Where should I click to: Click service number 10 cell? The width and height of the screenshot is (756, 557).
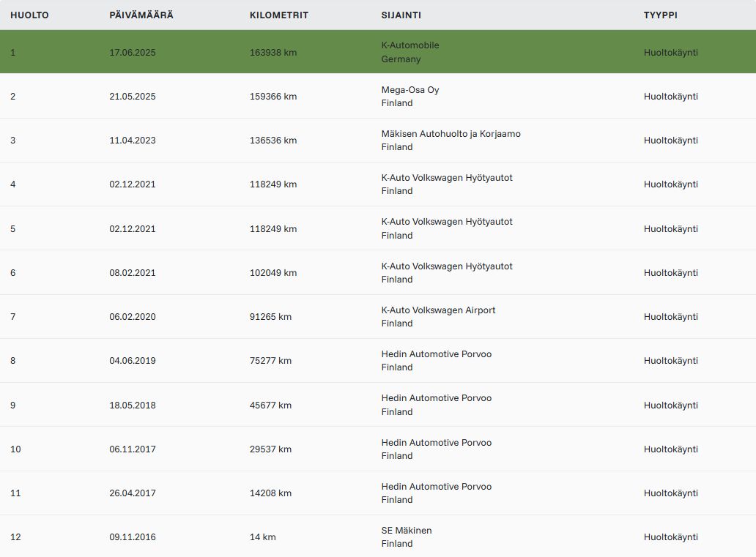point(15,449)
